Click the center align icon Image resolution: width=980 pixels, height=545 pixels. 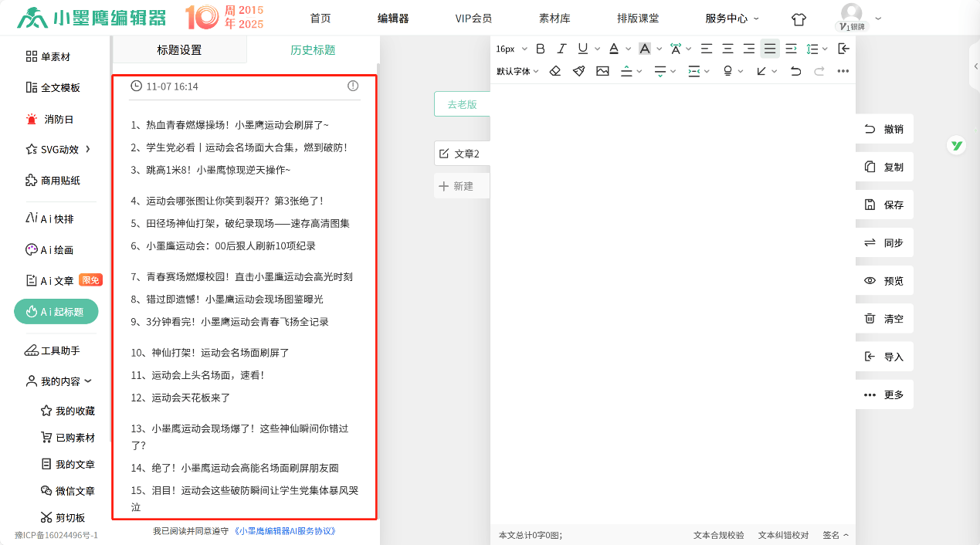tap(727, 49)
